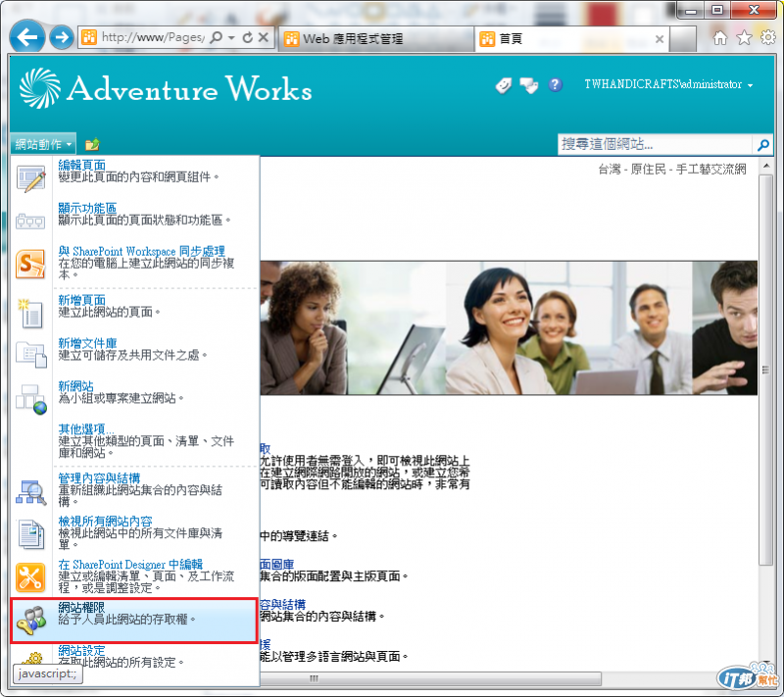Stop loading with the address bar X
Image resolution: width=784 pixels, height=697 pixels.
264,37
